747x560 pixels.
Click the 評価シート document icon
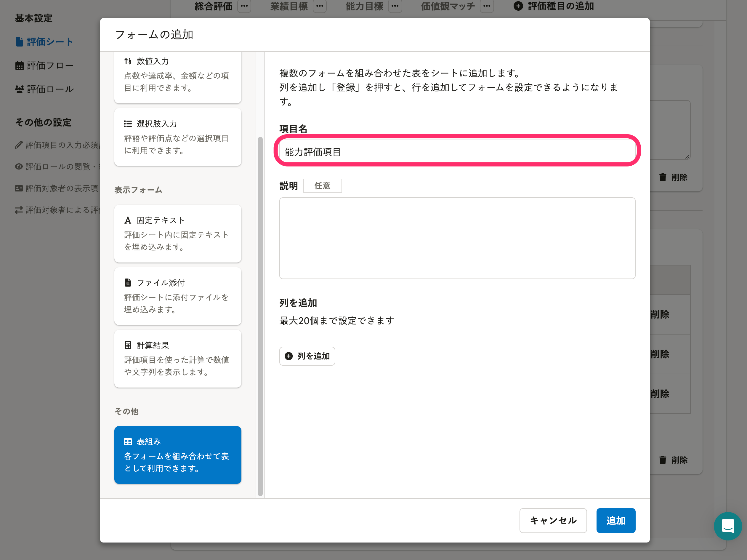20,42
